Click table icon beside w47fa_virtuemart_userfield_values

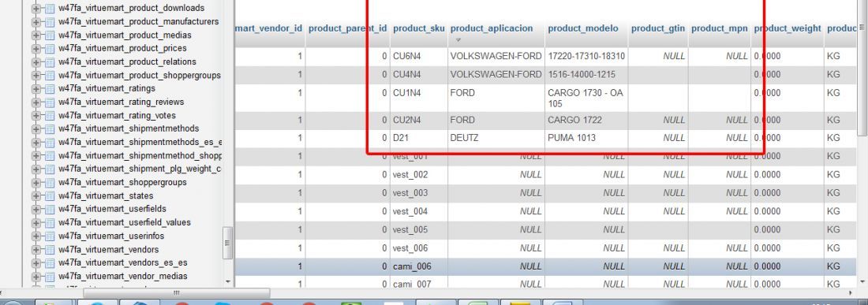pyautogui.click(x=49, y=223)
